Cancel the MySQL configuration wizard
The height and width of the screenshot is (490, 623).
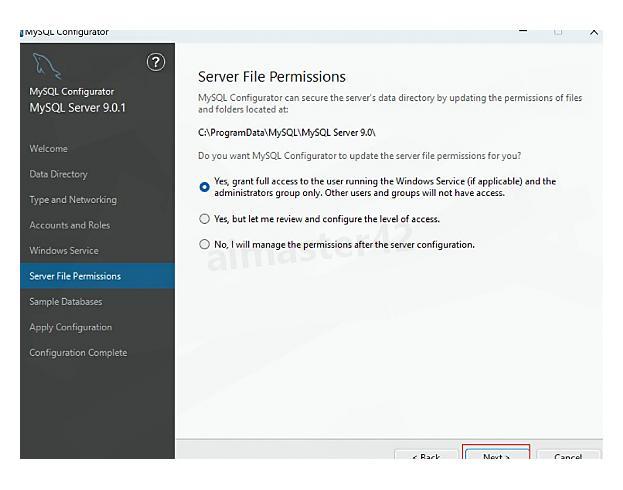567,456
